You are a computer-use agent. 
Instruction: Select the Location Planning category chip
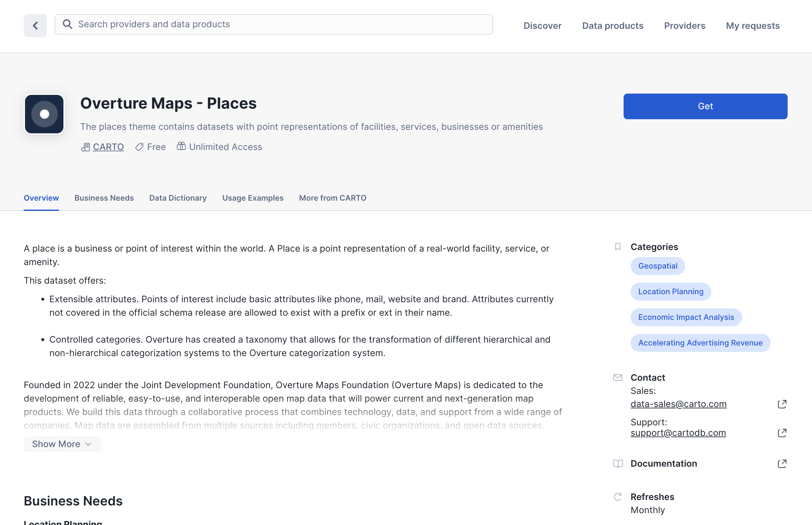[671, 292]
